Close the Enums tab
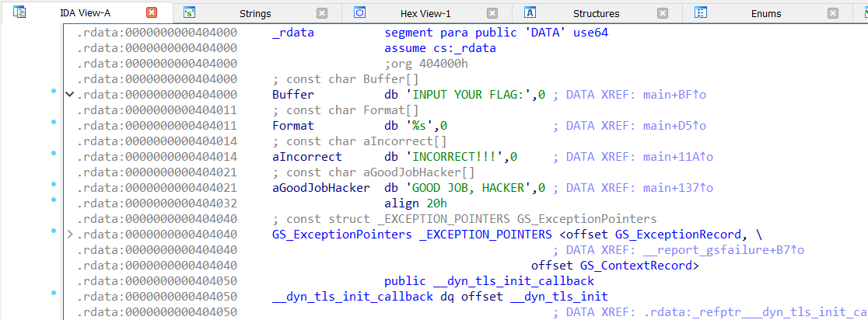 tap(833, 13)
